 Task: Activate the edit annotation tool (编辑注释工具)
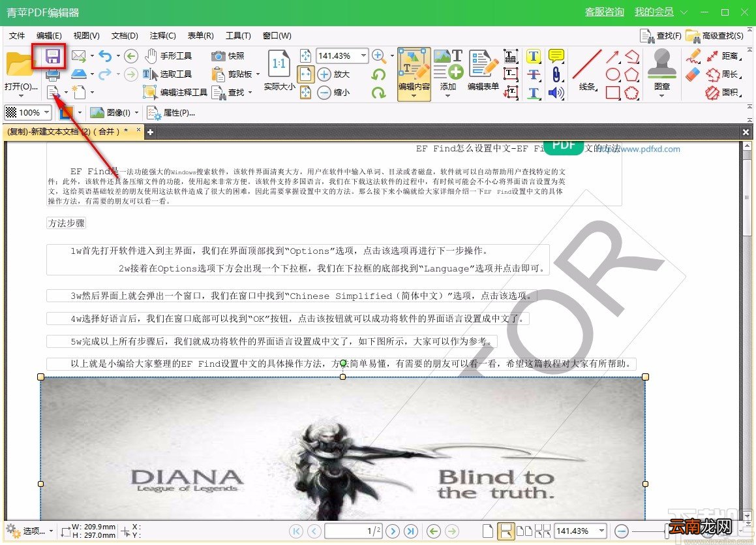175,92
